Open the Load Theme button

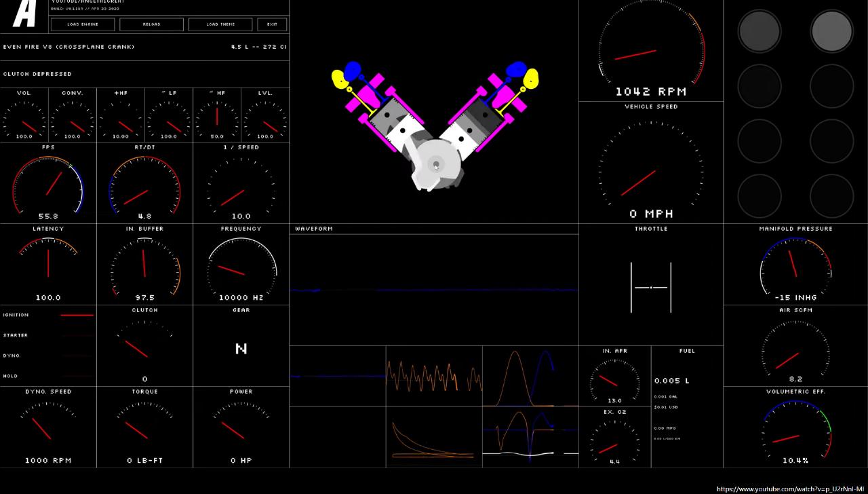(220, 24)
